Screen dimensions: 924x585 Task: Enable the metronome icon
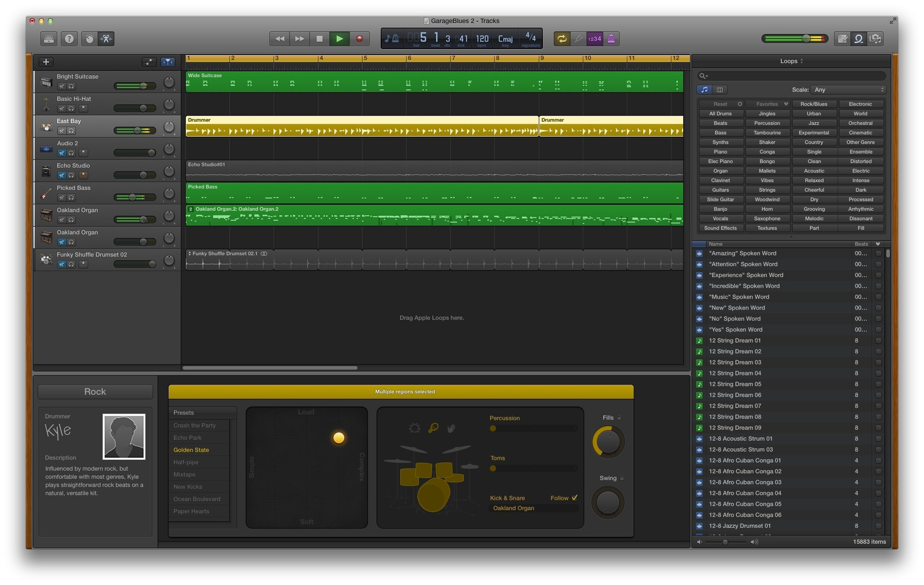[x=612, y=39]
